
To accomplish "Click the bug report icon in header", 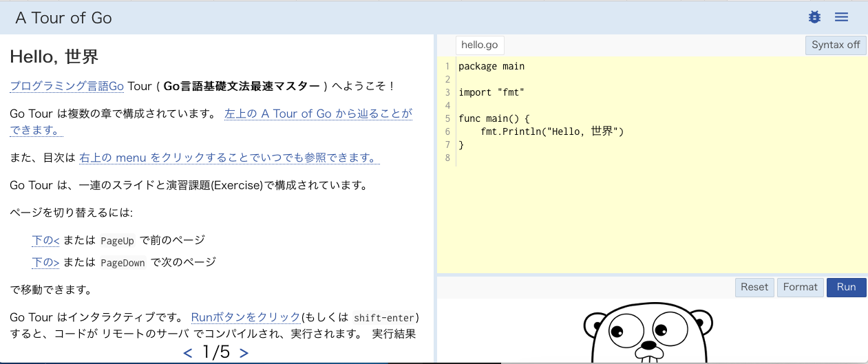I will 814,17.
